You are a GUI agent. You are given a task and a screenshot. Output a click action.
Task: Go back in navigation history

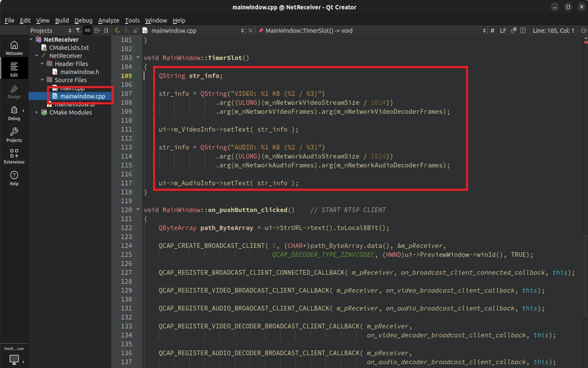coord(118,31)
